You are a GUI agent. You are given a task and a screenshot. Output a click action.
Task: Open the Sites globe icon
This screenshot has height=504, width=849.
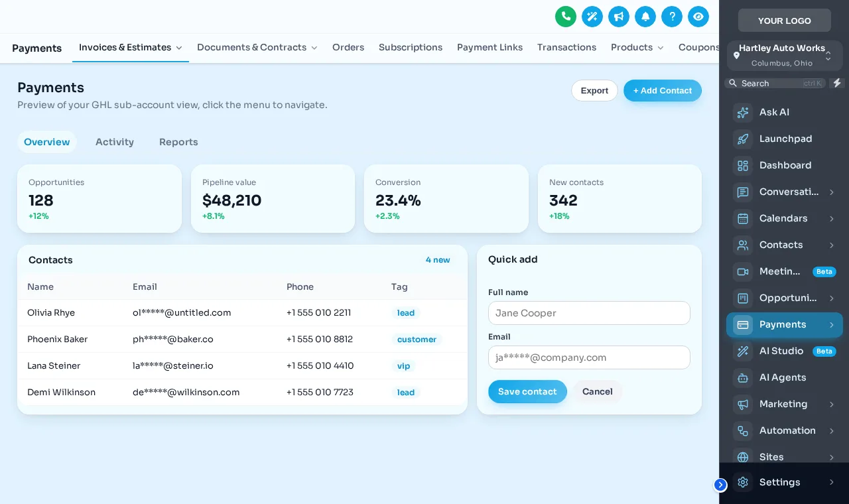click(x=743, y=457)
